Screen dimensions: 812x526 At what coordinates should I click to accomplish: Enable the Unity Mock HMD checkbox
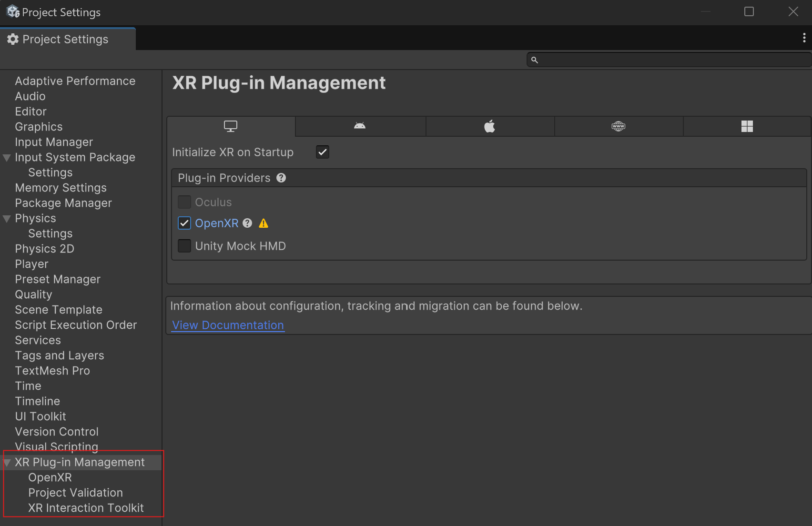tap(184, 246)
